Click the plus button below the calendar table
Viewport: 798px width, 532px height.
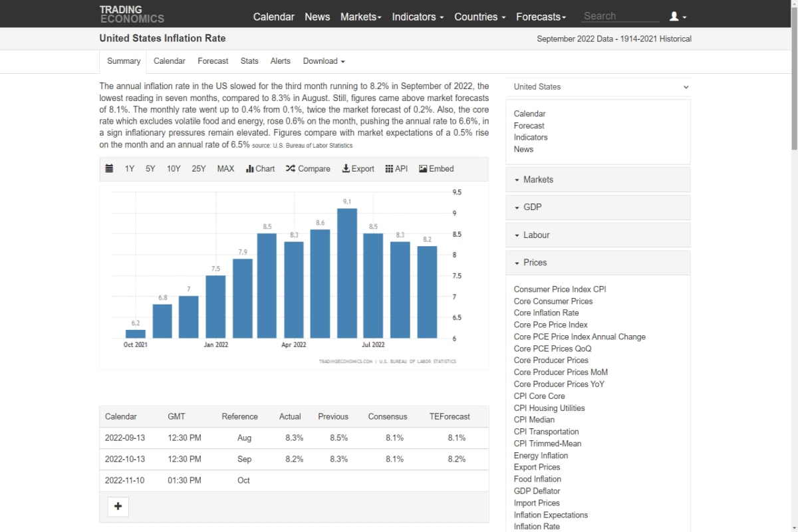(118, 507)
